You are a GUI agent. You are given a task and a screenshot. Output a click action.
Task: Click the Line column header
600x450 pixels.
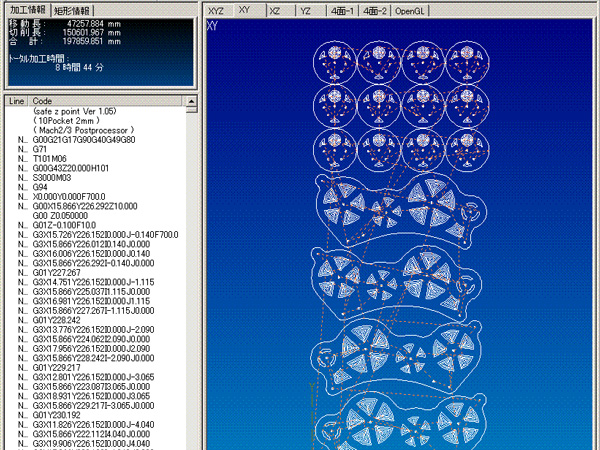(x=17, y=101)
